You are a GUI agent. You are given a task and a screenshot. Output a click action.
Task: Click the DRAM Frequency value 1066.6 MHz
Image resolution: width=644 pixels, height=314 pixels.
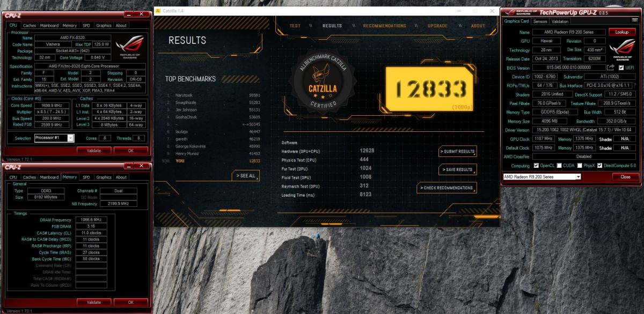90,220
